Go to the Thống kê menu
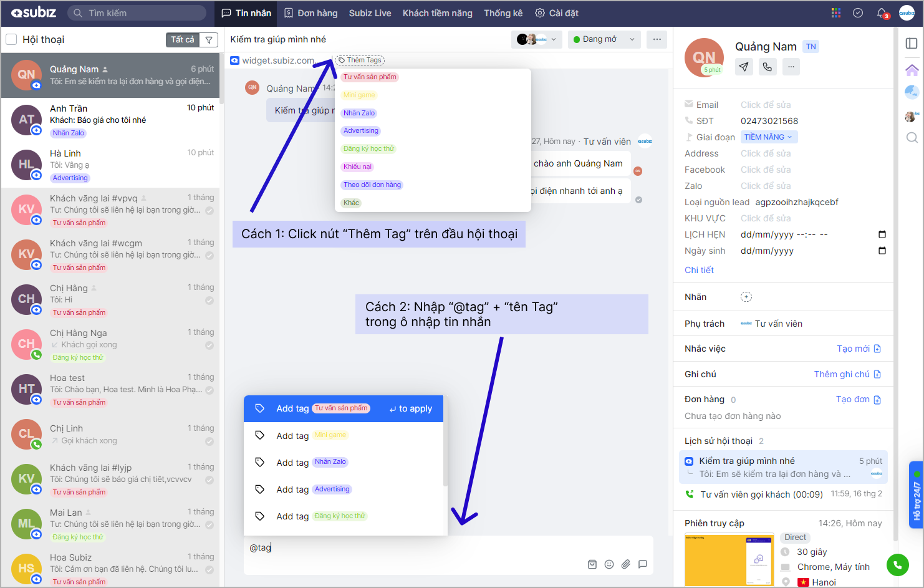The width and height of the screenshot is (924, 588). tap(503, 13)
